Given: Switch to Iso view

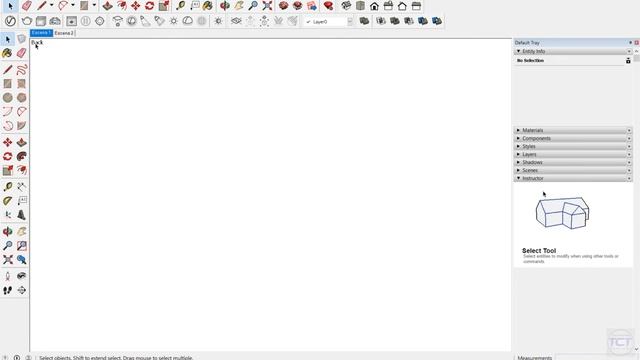Looking at the screenshot, I should click(346, 6).
